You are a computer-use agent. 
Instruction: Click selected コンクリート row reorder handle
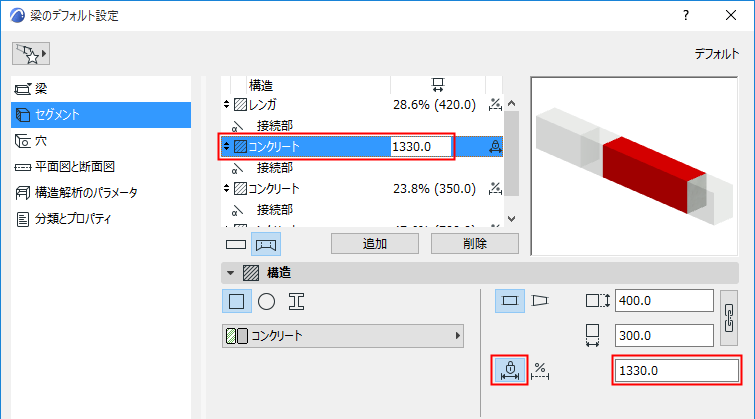click(x=226, y=146)
